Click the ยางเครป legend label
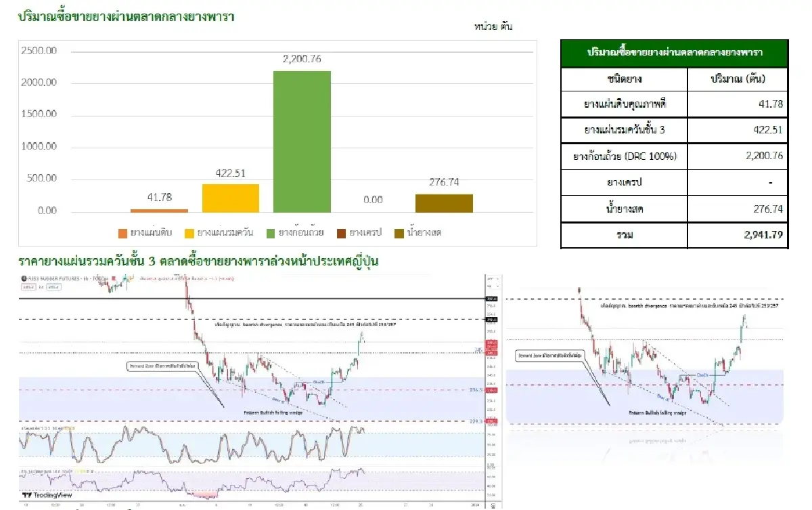 [365, 233]
